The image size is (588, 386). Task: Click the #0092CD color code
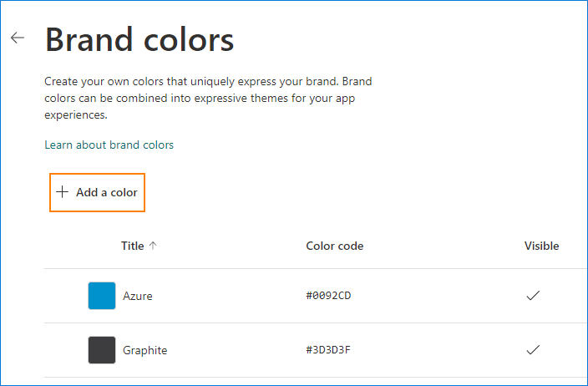pos(328,296)
